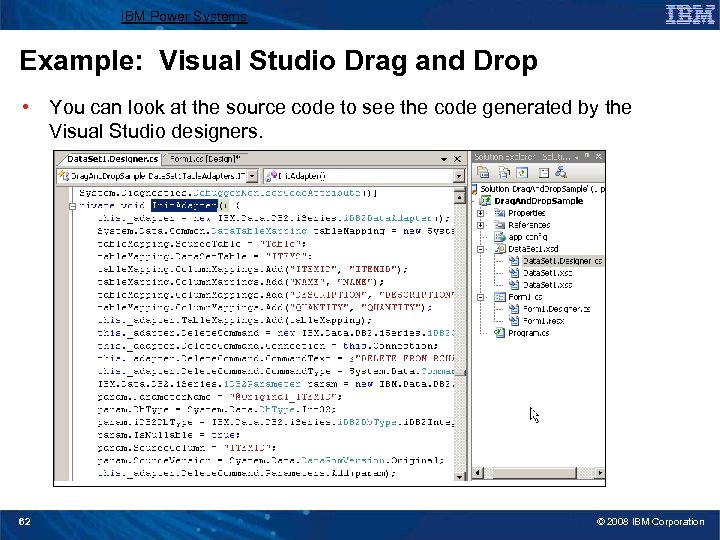This screenshot has width=720, height=540.
Task: Click the highlighted InitAdapter method name
Action: (x=184, y=206)
